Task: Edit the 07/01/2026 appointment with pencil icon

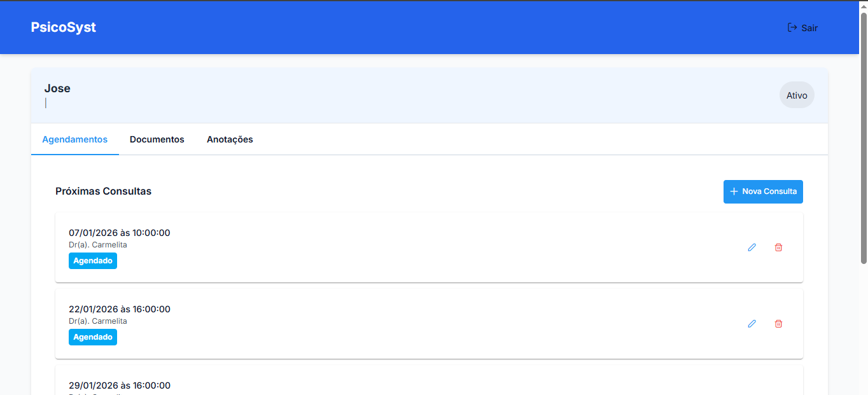Action: [752, 247]
